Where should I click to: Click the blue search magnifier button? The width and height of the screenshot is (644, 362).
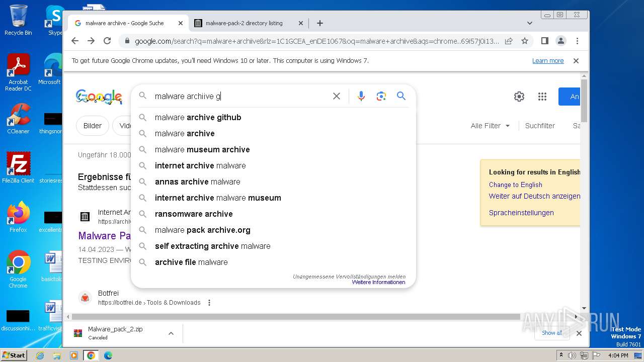click(x=401, y=96)
